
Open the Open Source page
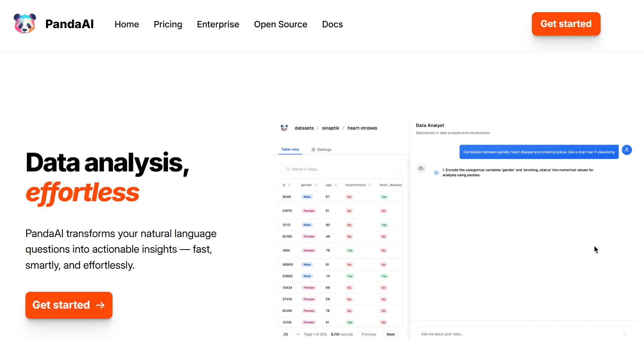click(281, 24)
